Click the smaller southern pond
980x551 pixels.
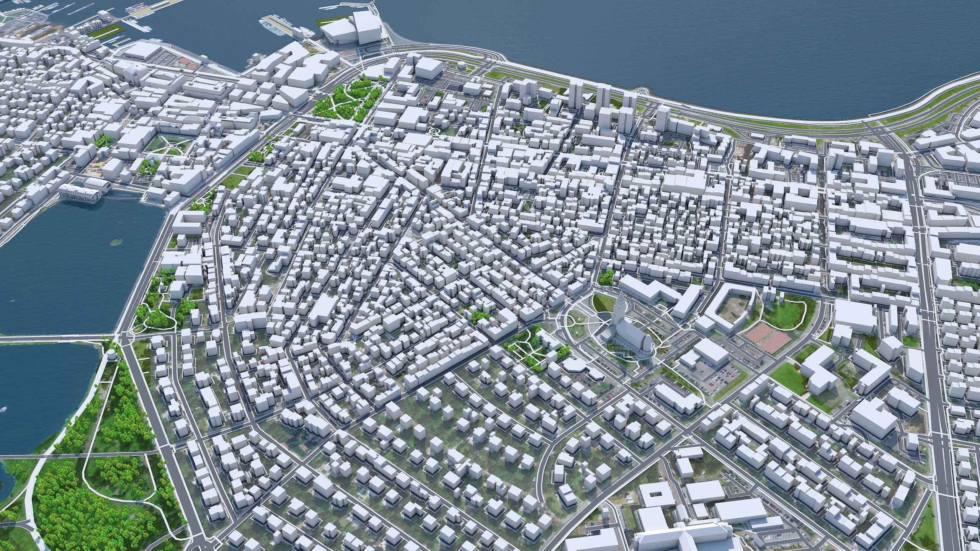pyautogui.click(x=42, y=383)
